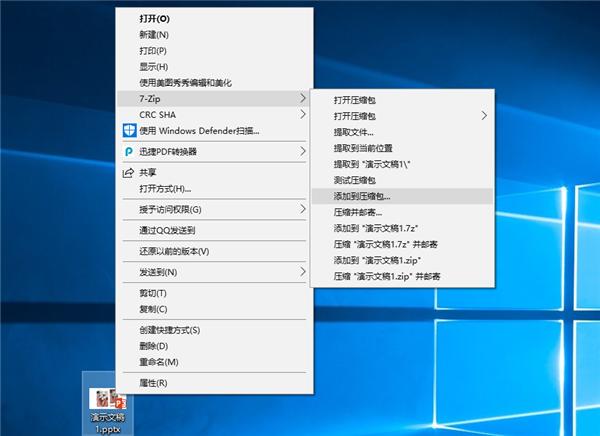Screen dimensions: 600x436
Task: Expand the 7-Zip submenu chevron
Action: [x=303, y=98]
